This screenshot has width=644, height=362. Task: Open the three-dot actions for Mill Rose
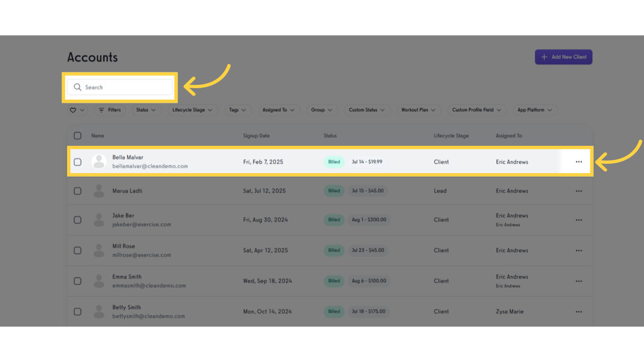578,250
